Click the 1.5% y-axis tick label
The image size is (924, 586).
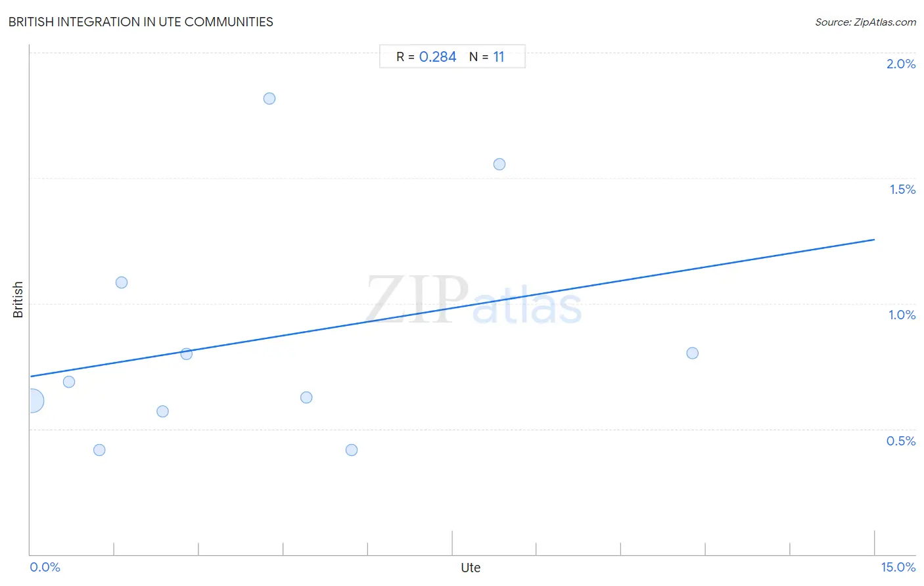coord(903,189)
